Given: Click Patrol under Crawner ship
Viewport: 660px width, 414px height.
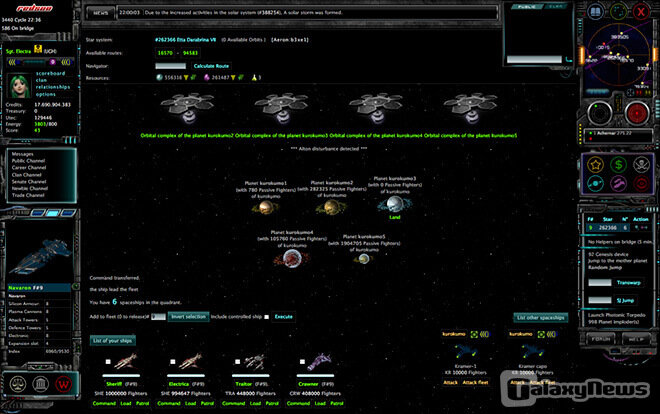Looking at the screenshot, I should pos(336,403).
